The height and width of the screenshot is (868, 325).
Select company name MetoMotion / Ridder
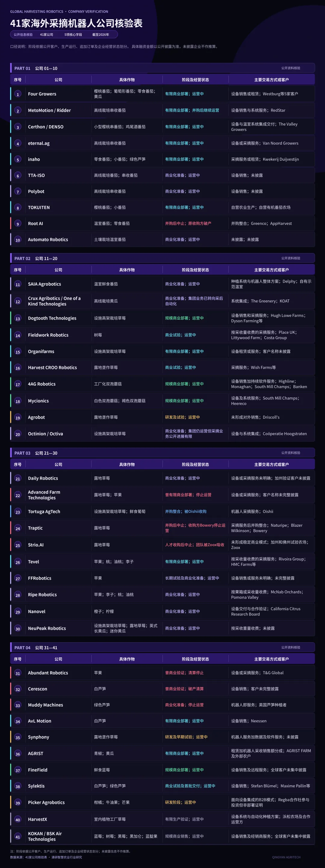[49, 110]
